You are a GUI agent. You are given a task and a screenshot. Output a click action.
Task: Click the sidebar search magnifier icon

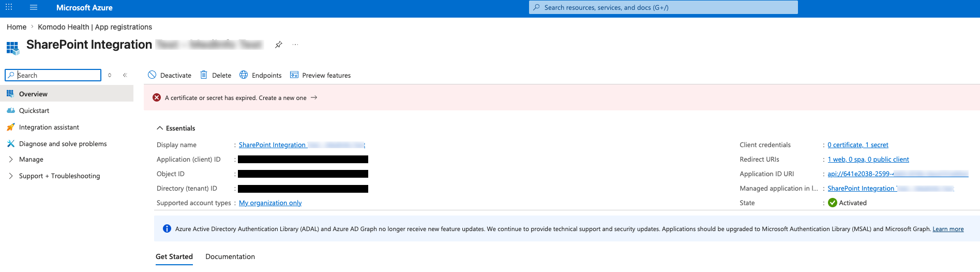click(11, 75)
